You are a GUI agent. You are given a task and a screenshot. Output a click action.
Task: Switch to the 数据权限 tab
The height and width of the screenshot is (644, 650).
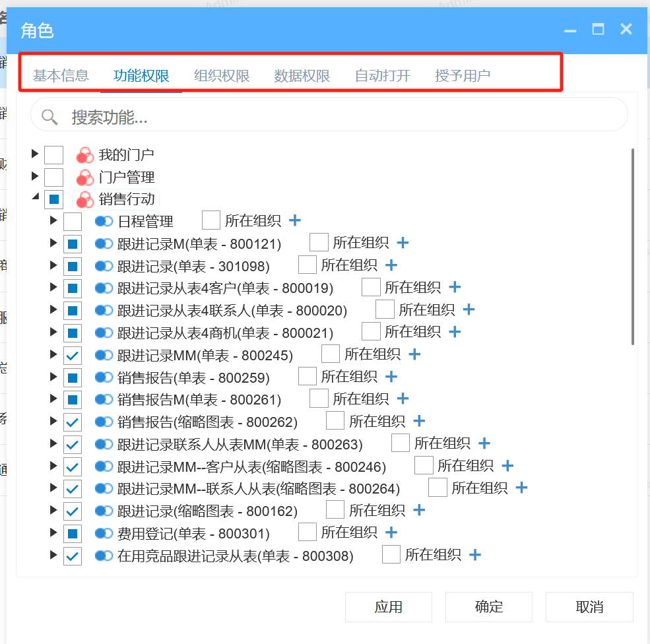[302, 76]
